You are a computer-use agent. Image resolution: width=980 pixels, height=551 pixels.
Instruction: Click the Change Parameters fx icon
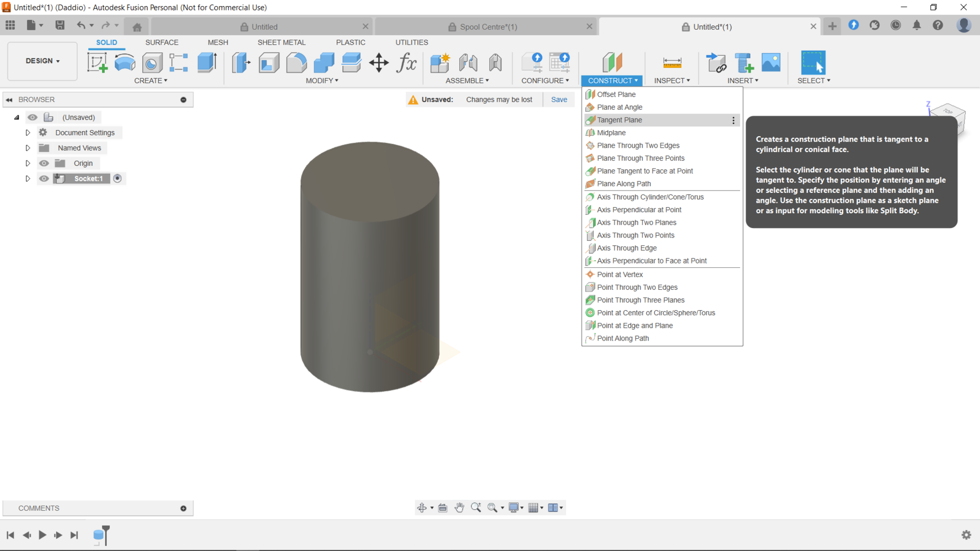pyautogui.click(x=407, y=63)
